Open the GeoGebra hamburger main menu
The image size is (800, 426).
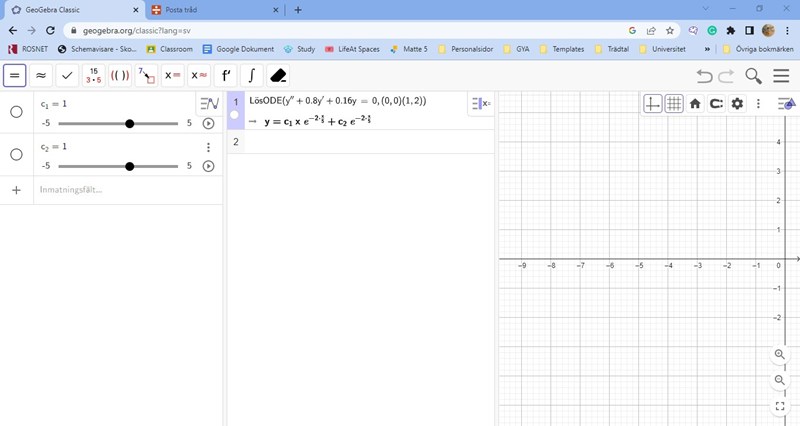tap(781, 76)
